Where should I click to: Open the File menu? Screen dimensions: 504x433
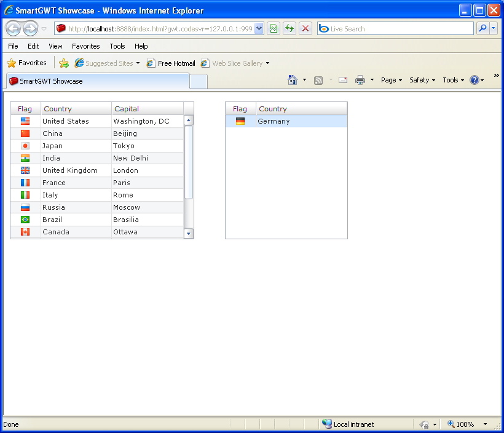coord(13,46)
